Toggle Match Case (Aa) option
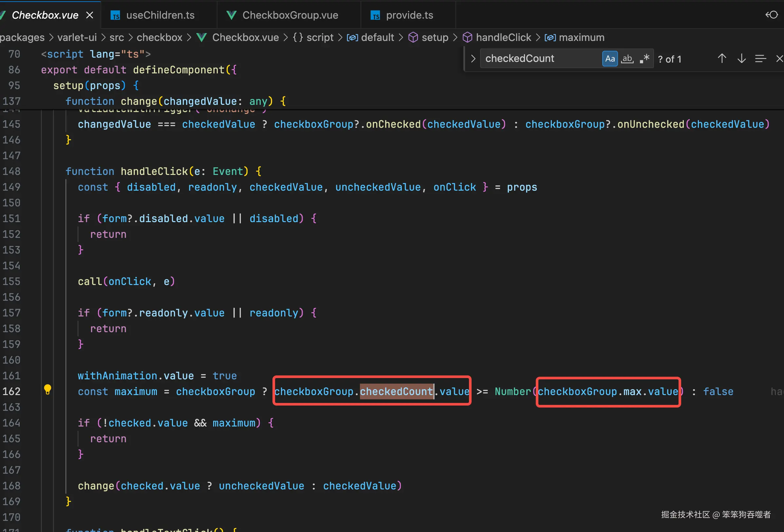Screen dimensions: 784x532 tap(609, 59)
